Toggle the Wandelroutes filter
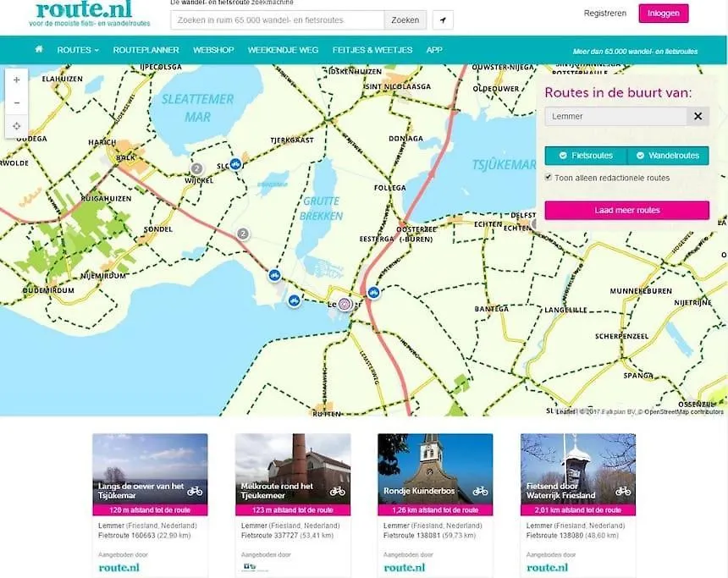Viewport: 728px width, 578px height. coord(668,156)
